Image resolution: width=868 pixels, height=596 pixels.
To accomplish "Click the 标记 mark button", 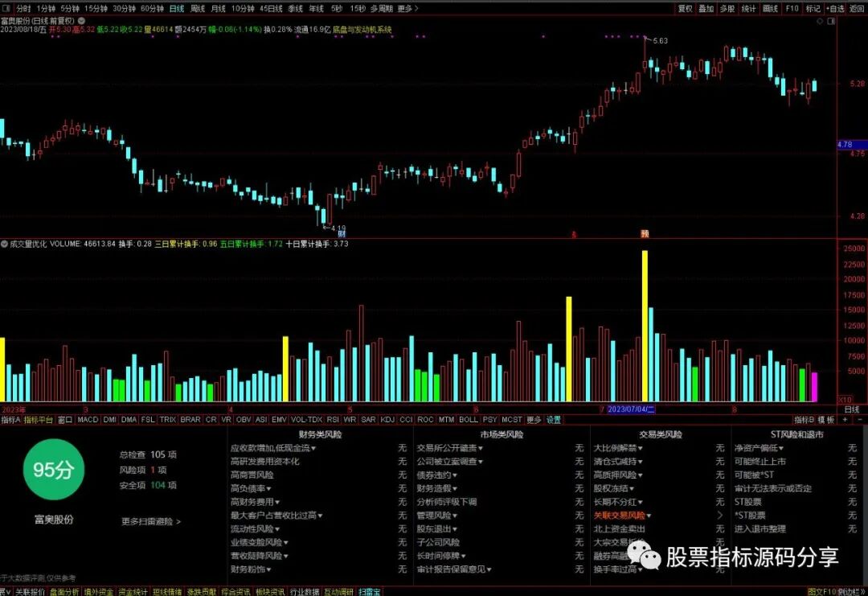I will coord(813,8).
